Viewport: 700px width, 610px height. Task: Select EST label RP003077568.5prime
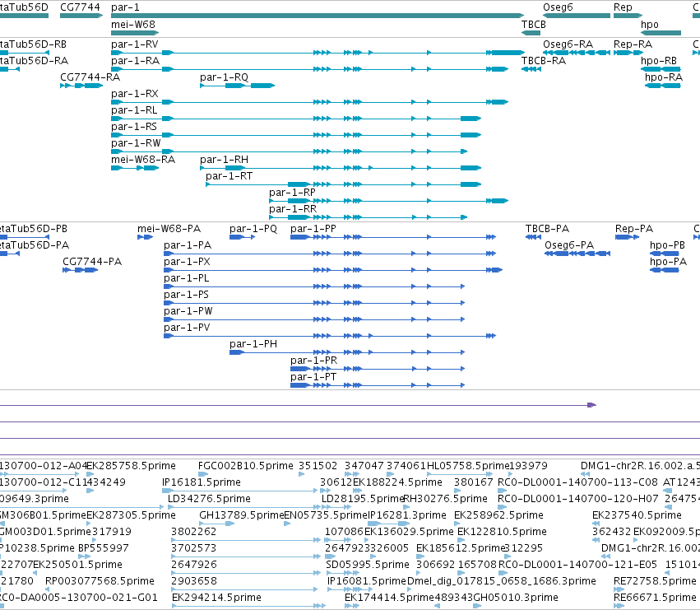100,581
